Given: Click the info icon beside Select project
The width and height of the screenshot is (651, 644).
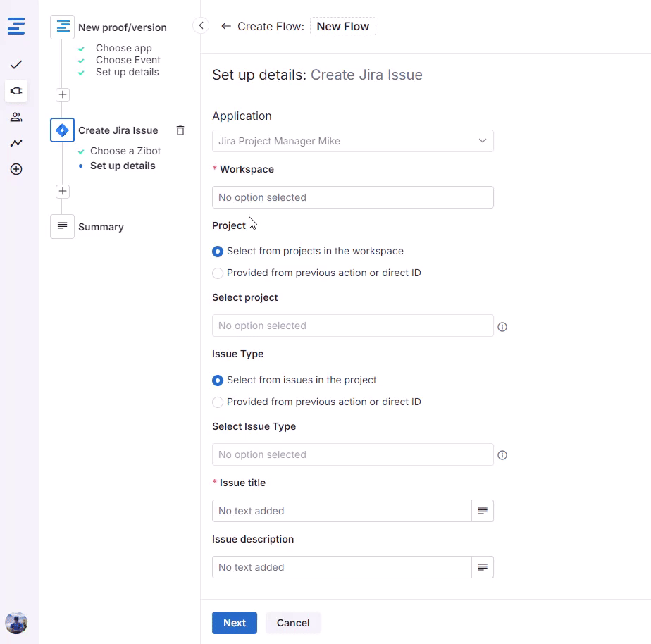Looking at the screenshot, I should point(502,327).
